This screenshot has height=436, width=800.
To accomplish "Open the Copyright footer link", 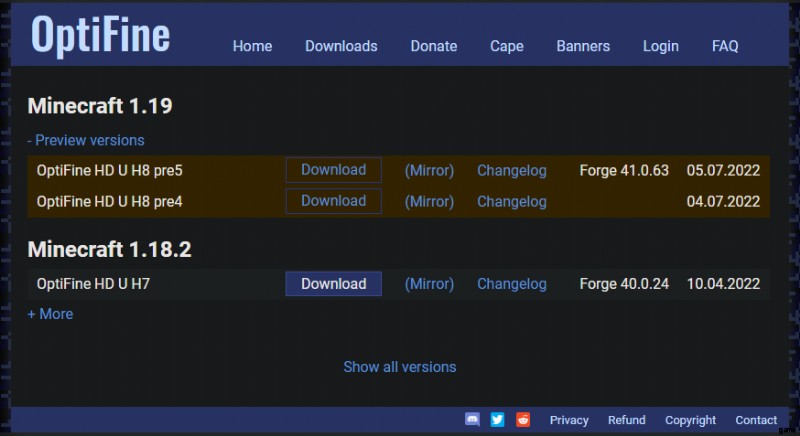I will click(x=690, y=420).
